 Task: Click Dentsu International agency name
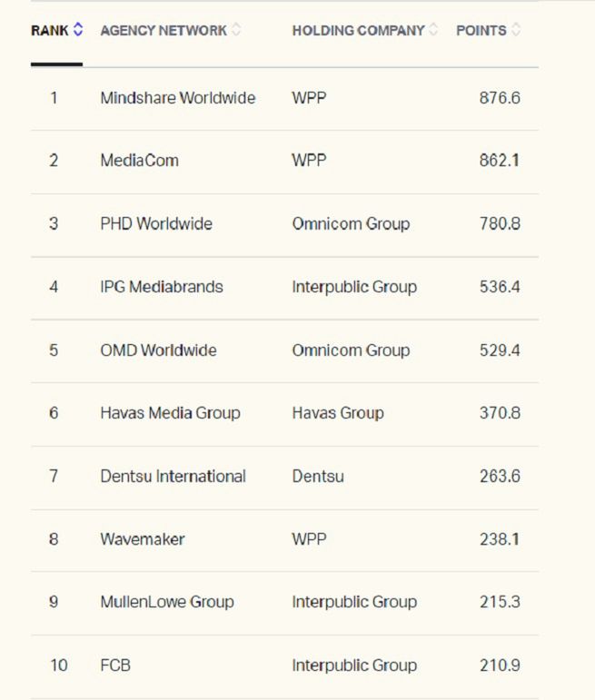coord(173,476)
